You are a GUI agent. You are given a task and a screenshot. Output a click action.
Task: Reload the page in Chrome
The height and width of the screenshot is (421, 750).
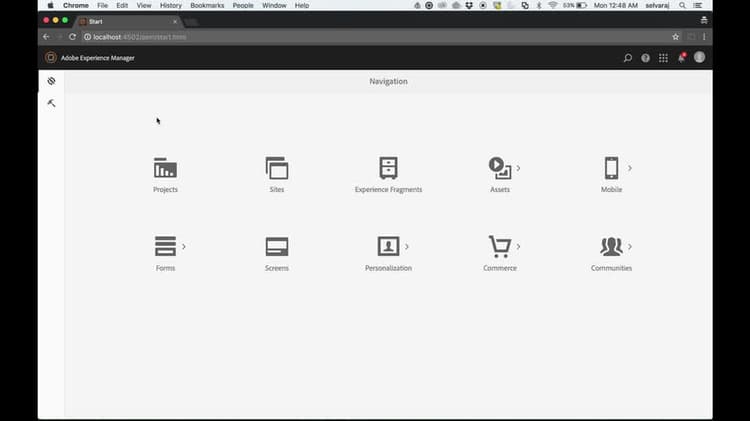72,37
